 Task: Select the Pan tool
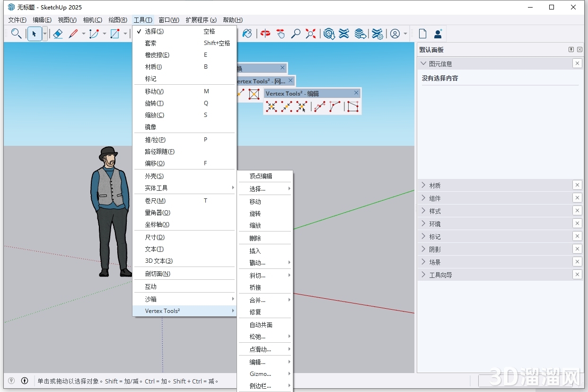pos(281,34)
